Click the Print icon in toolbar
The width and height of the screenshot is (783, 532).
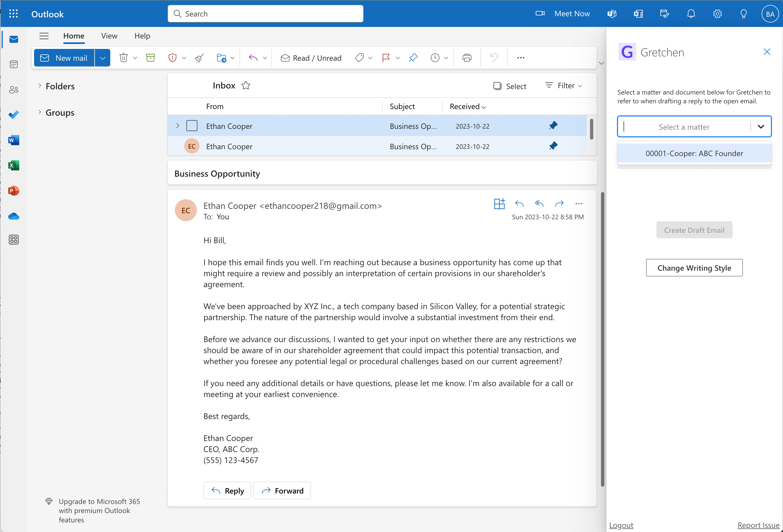pos(467,58)
